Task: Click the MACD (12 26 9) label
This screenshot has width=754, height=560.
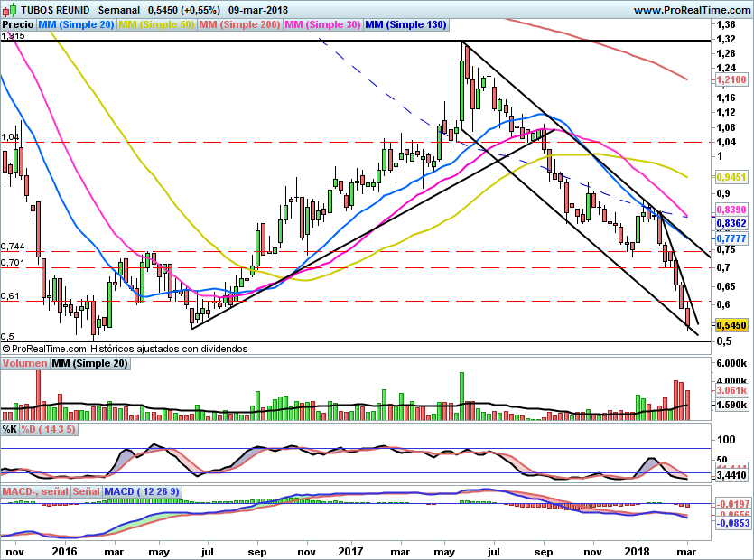Action: (142, 491)
